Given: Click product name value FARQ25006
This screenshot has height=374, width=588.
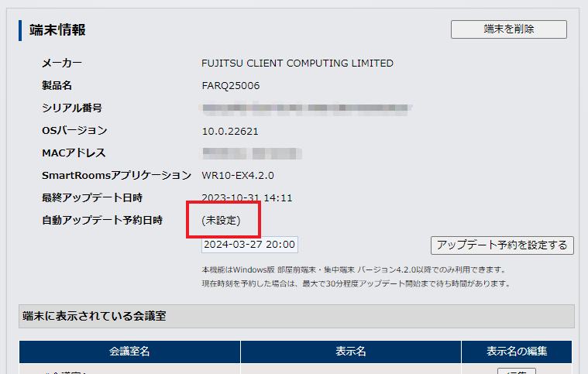Looking at the screenshot, I should point(231,86).
